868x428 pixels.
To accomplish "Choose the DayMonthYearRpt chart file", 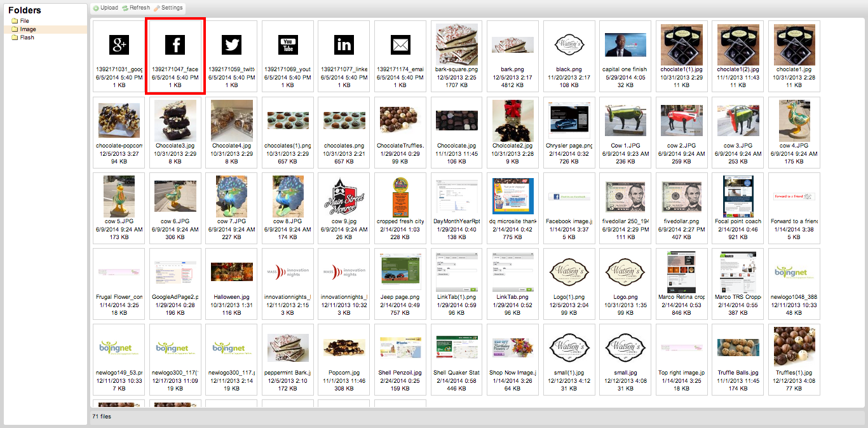I will (x=456, y=209).
